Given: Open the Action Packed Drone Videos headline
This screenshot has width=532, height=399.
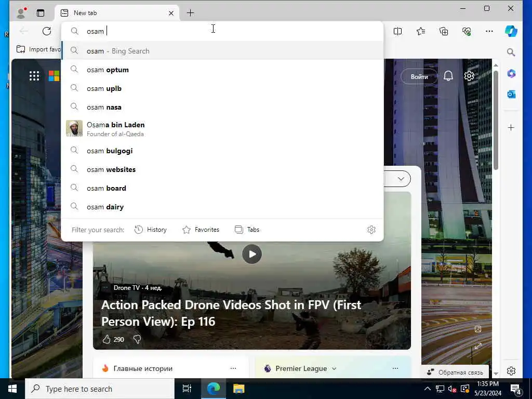Looking at the screenshot, I should click(x=231, y=313).
